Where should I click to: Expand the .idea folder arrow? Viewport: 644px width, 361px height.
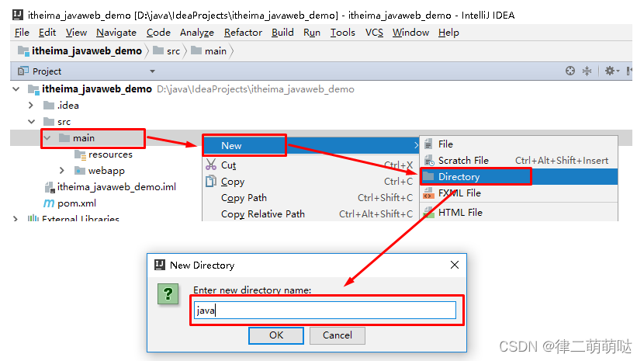coord(31,106)
